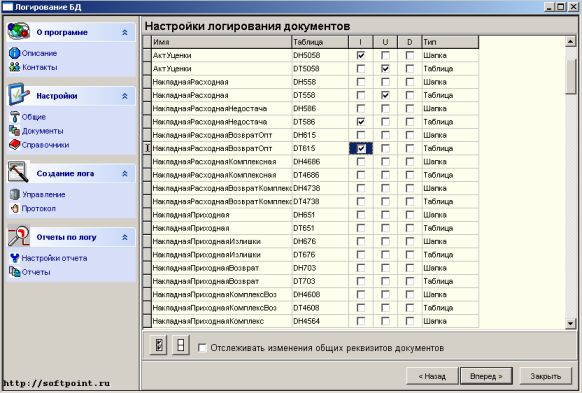The image size is (582, 393).
Task: Click the I column header
Action: click(360, 42)
